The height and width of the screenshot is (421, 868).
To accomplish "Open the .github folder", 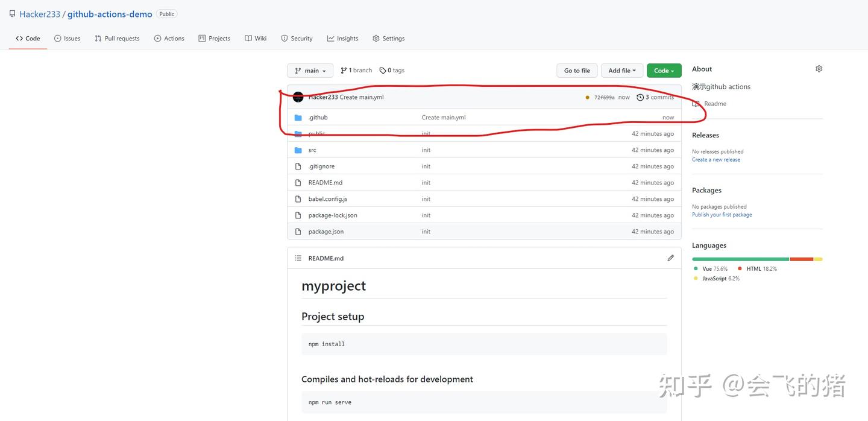I will tap(318, 117).
